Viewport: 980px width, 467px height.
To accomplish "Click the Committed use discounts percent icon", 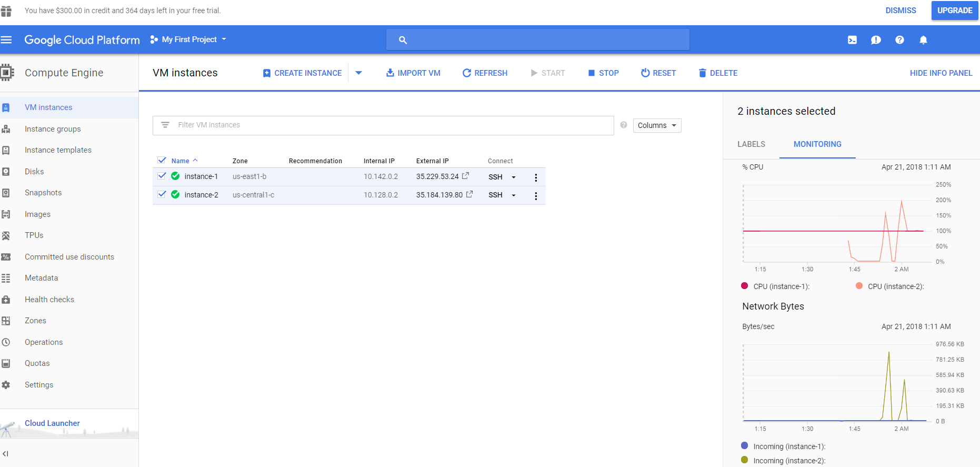I will (6, 257).
